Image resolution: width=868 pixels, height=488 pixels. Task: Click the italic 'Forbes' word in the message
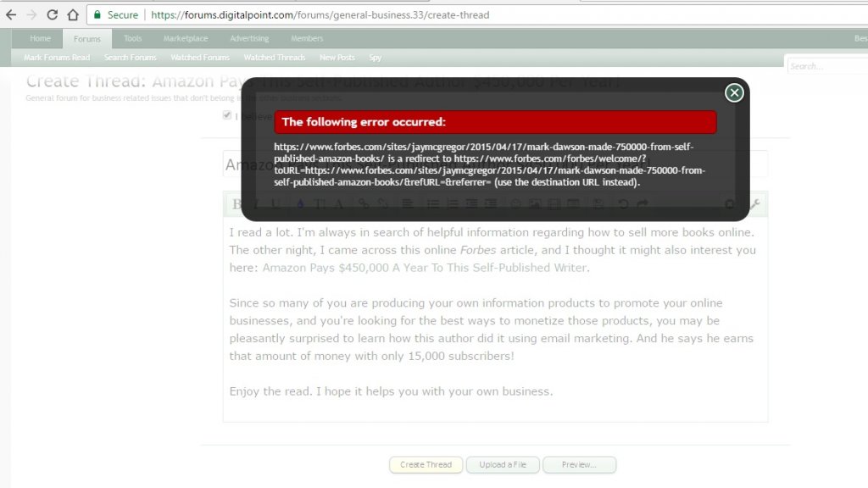pos(478,250)
